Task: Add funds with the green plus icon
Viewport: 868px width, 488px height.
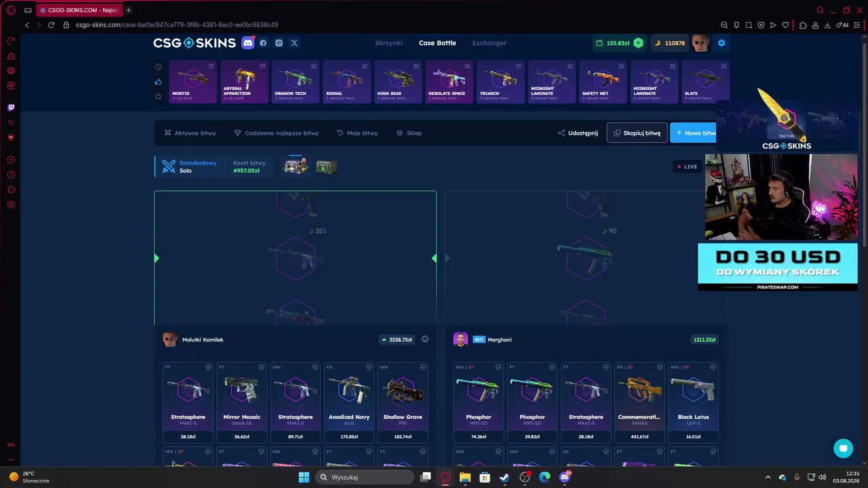Action: [x=638, y=43]
